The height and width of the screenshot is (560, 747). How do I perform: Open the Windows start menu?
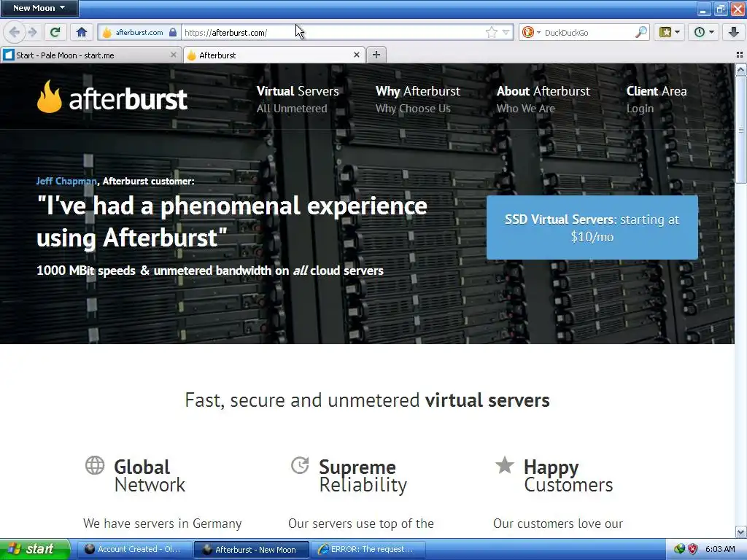[x=35, y=549]
